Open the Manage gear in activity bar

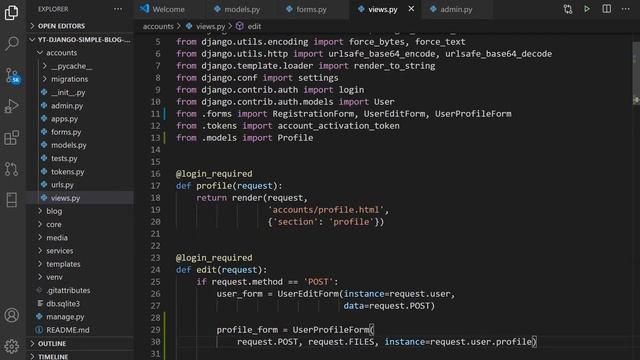click(11, 346)
